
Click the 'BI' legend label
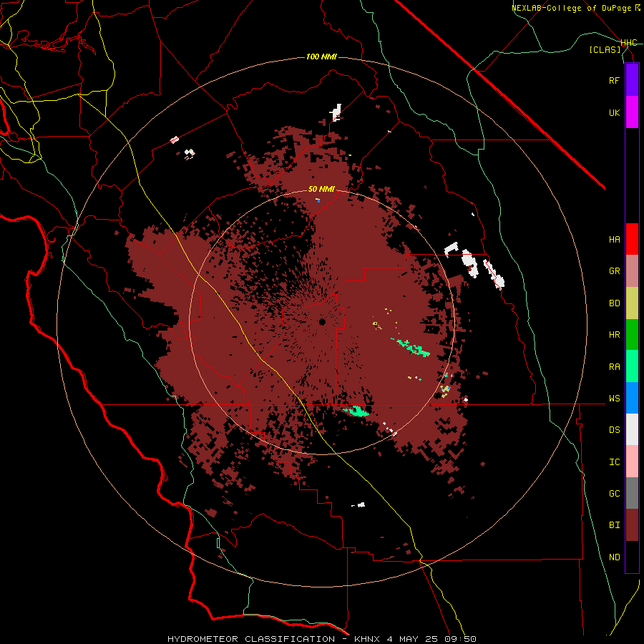[x=614, y=525]
